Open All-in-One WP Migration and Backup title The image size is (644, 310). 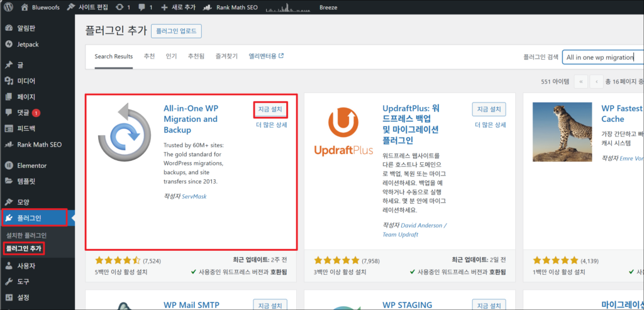point(191,119)
